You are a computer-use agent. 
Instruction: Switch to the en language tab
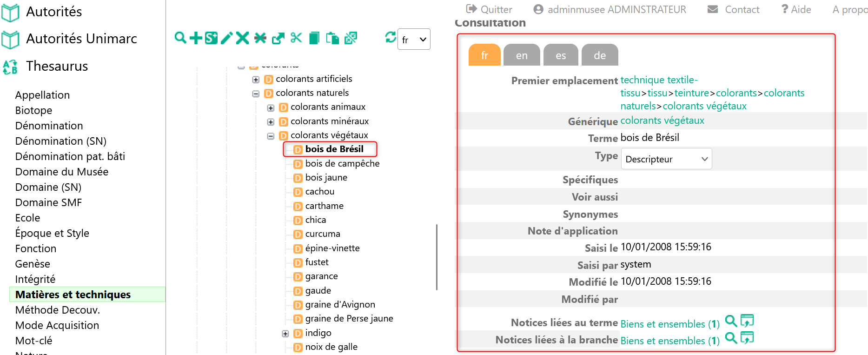(522, 55)
